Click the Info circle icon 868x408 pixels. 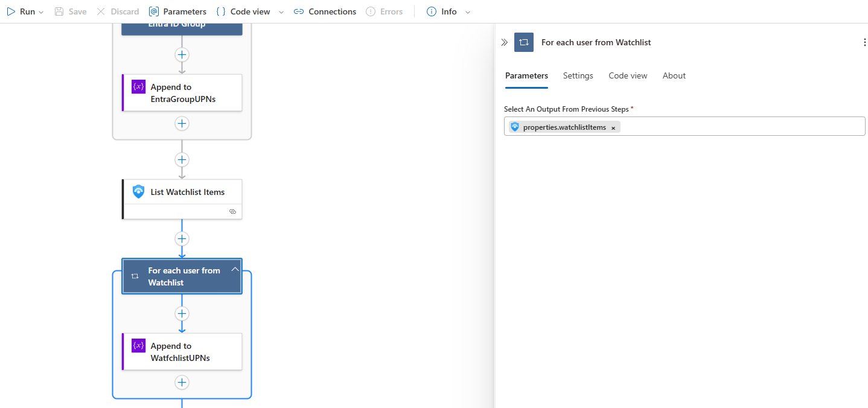(431, 11)
